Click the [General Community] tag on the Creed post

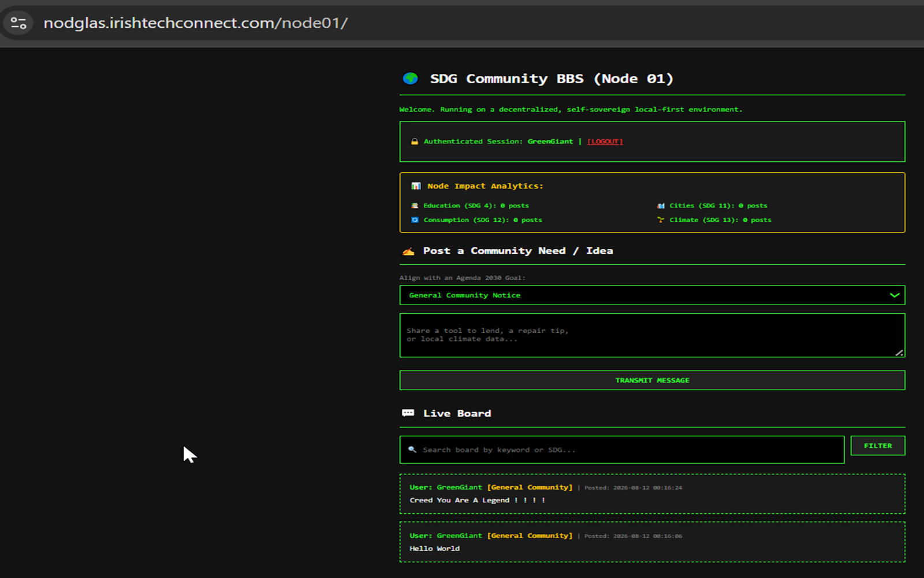click(530, 487)
